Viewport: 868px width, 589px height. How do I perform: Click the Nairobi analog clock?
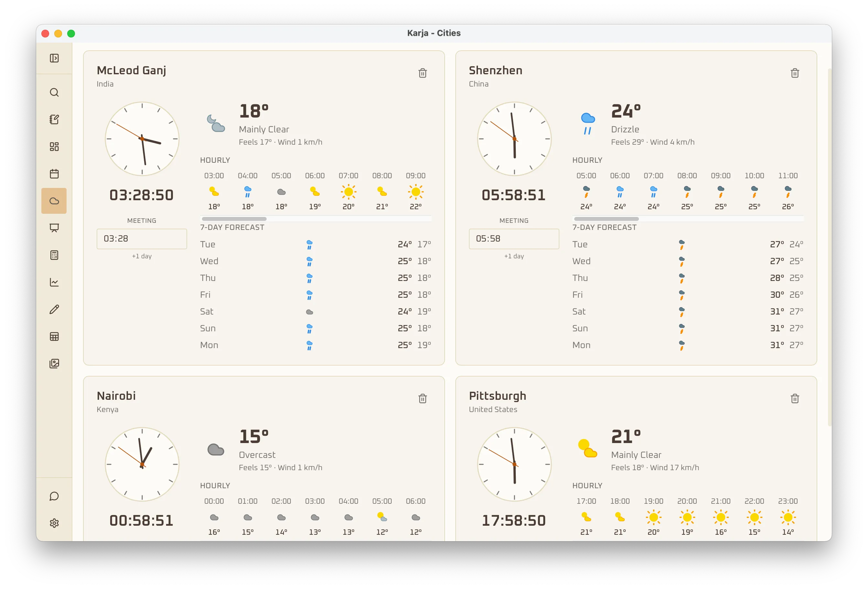pyautogui.click(x=142, y=464)
